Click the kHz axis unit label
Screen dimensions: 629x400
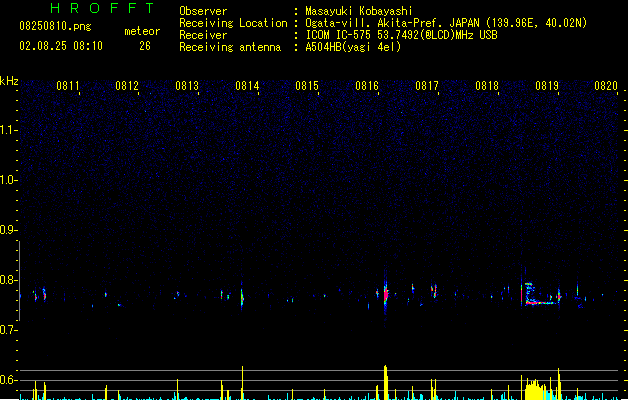[9, 81]
